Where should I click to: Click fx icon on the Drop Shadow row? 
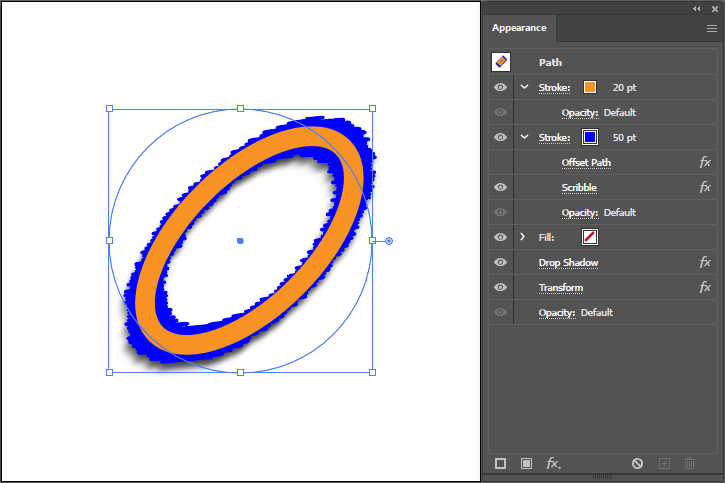click(x=704, y=262)
